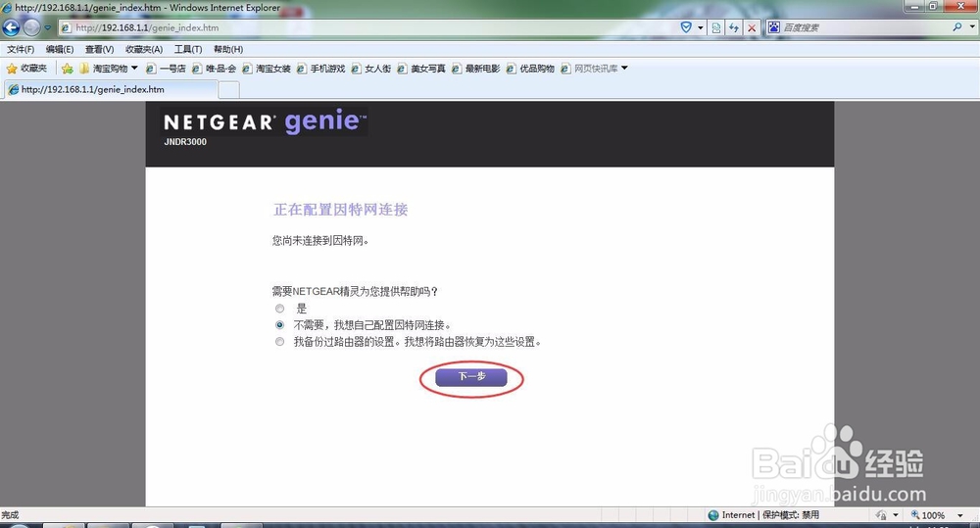This screenshot has width=980, height=528.
Task: Open the 唯-品-会 bookmark
Action: click(x=214, y=69)
